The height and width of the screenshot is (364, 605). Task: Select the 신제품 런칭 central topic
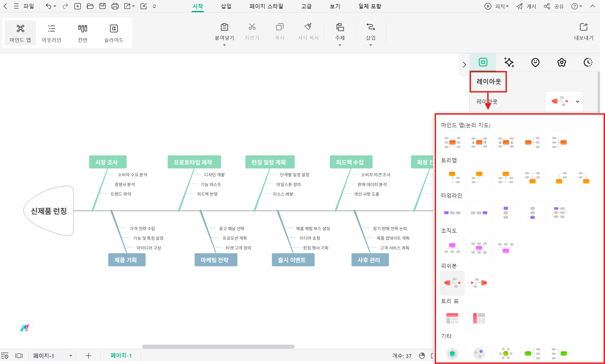[49, 211]
